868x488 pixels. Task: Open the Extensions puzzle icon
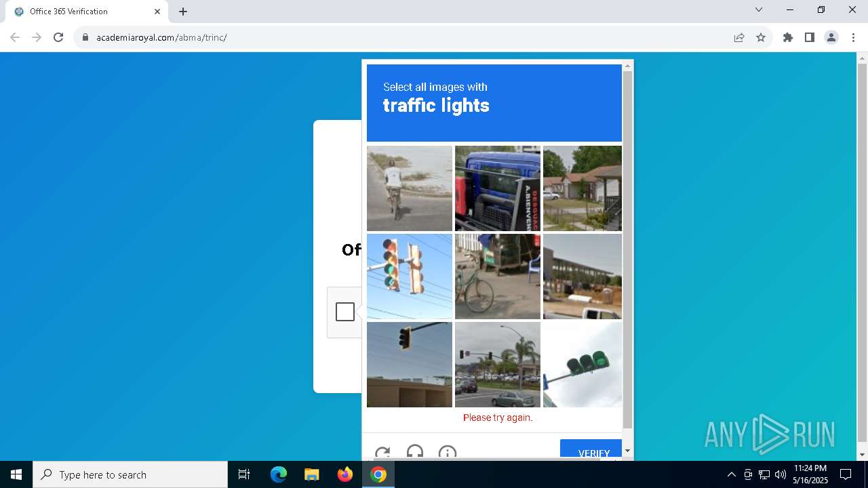pyautogui.click(x=788, y=37)
